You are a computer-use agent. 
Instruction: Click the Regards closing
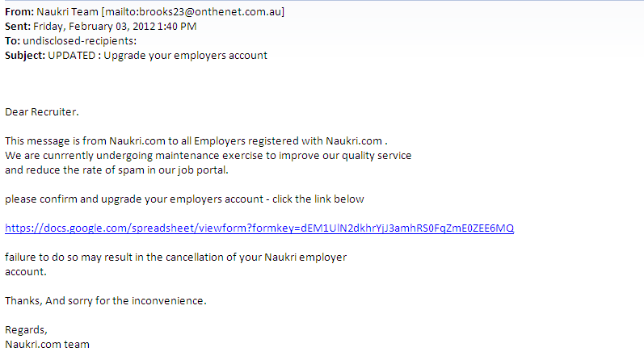(27, 330)
